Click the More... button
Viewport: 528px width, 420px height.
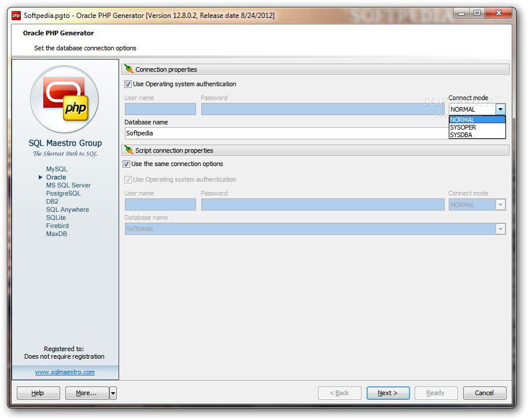pyautogui.click(x=87, y=393)
